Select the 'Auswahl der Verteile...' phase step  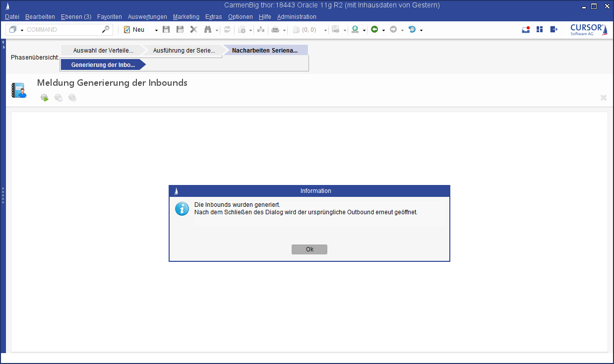point(103,51)
